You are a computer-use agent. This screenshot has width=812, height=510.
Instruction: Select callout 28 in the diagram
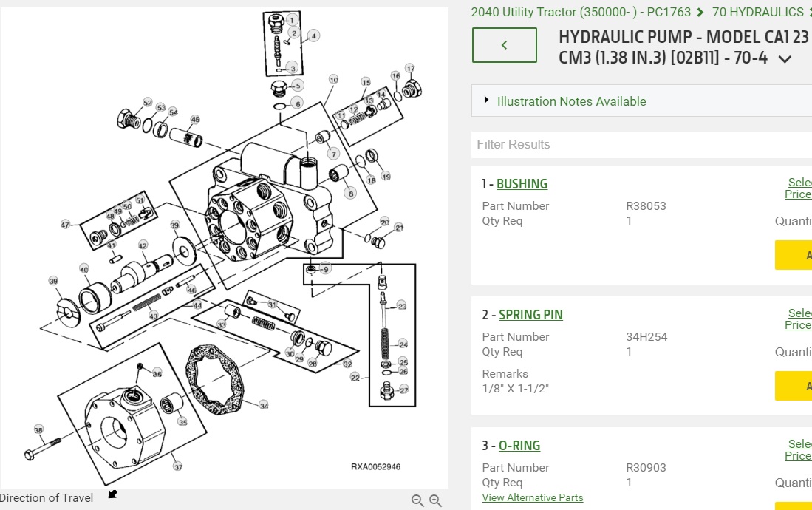313,364
